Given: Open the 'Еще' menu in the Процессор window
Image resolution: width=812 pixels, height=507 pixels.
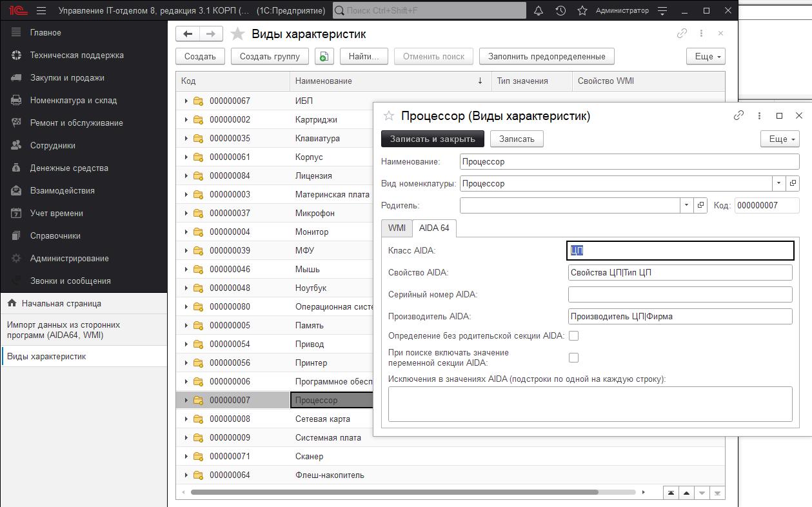Looking at the screenshot, I should [779, 138].
